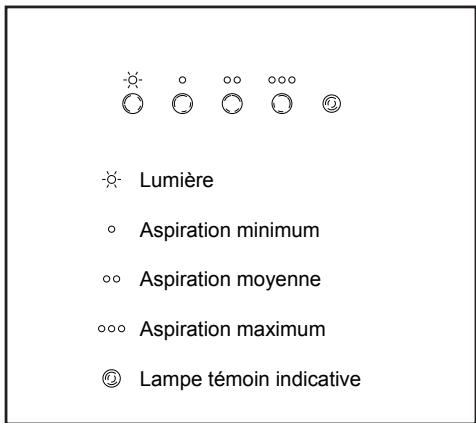Select the Aspiration moyenne label
Screen dimensions: 476x423
(230, 279)
